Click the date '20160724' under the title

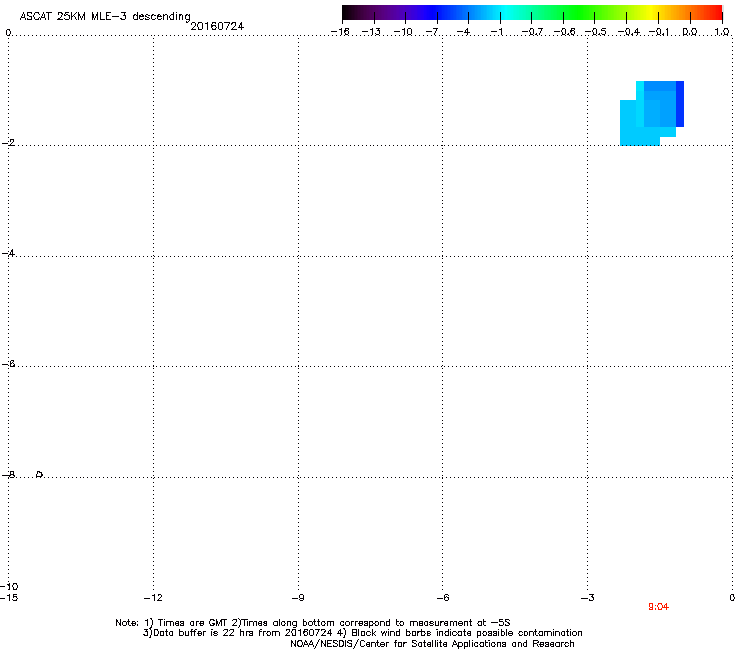tap(217, 26)
